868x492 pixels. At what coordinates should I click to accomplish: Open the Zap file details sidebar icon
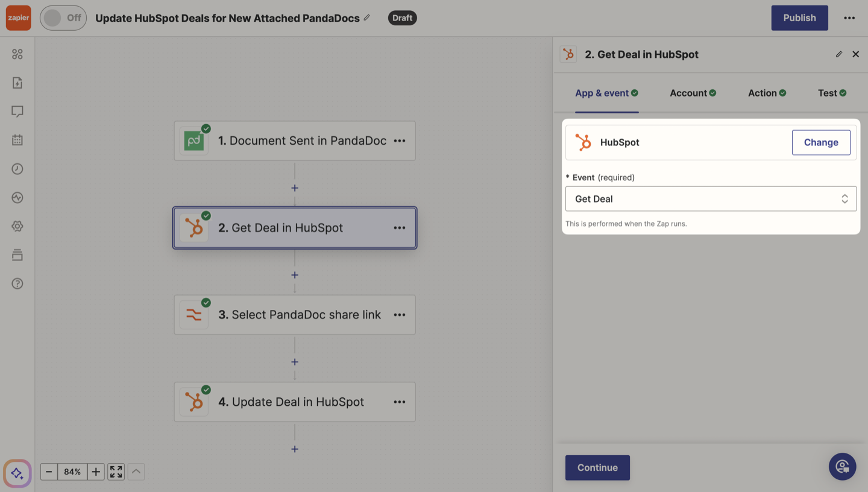click(x=17, y=83)
